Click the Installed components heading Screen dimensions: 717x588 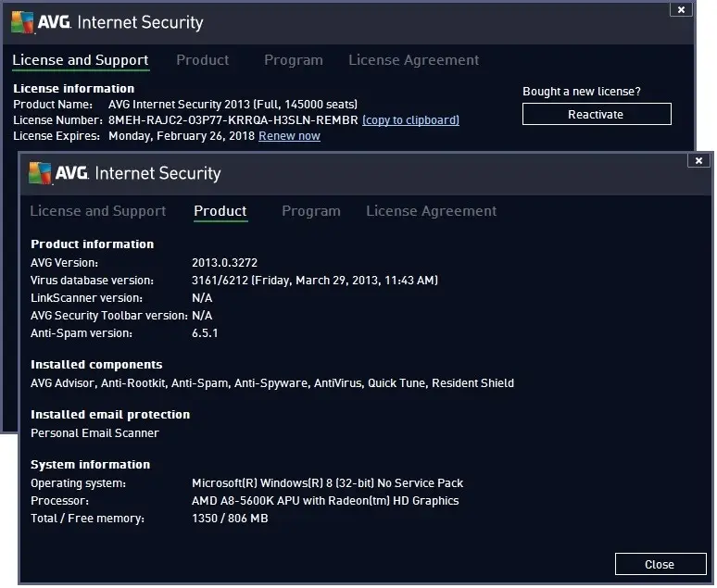tap(96, 365)
